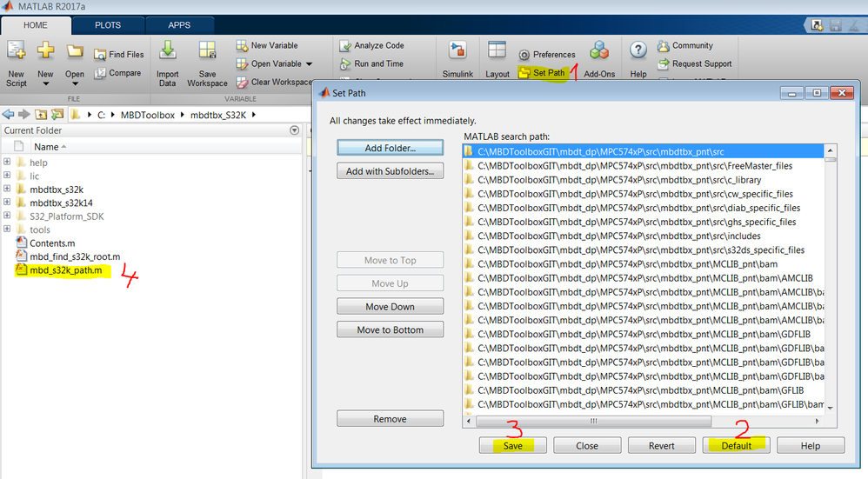Screen dimensions: 868x479
Task: Click Set Path in toolstrip
Action: coord(542,72)
